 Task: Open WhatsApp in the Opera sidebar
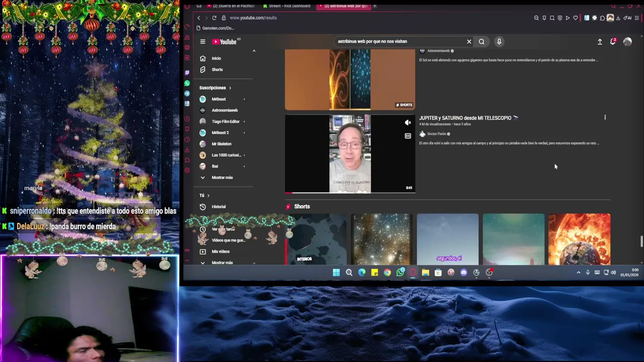coord(187,83)
